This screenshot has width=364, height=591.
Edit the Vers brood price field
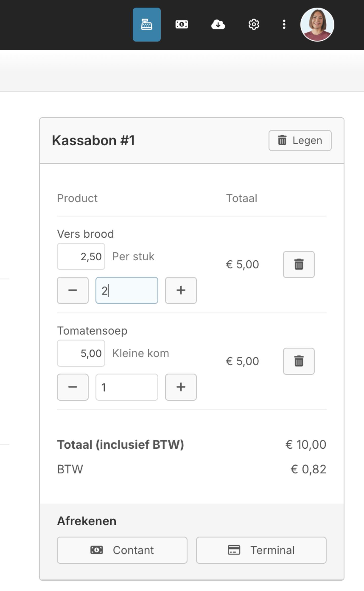(x=81, y=257)
